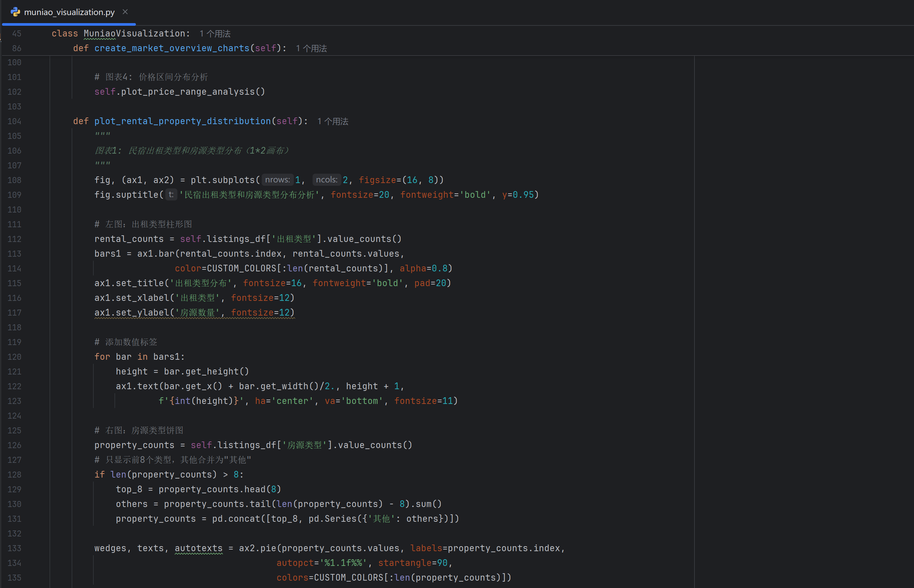914x588 pixels.
Task: Click the 'for bar in bars1' loop line
Action: pyautogui.click(x=139, y=357)
